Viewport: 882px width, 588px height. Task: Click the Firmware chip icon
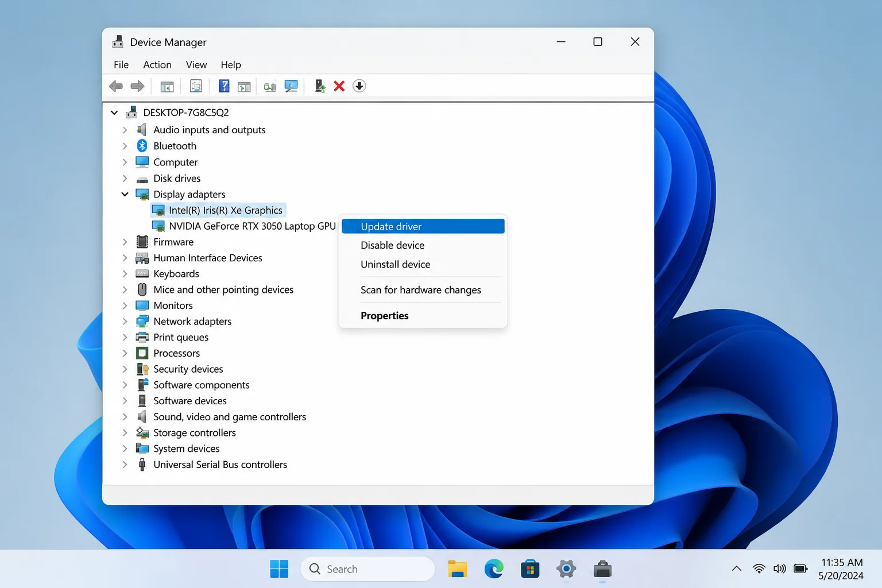142,242
